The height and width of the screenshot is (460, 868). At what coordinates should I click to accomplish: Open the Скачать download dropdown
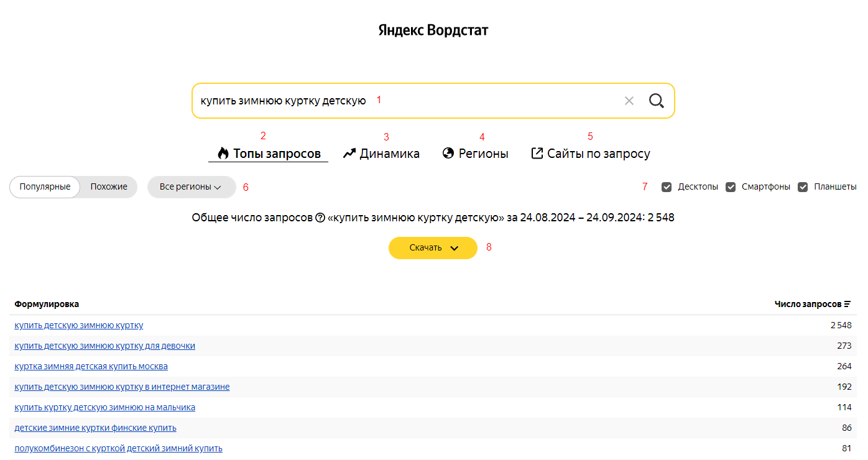tap(433, 247)
